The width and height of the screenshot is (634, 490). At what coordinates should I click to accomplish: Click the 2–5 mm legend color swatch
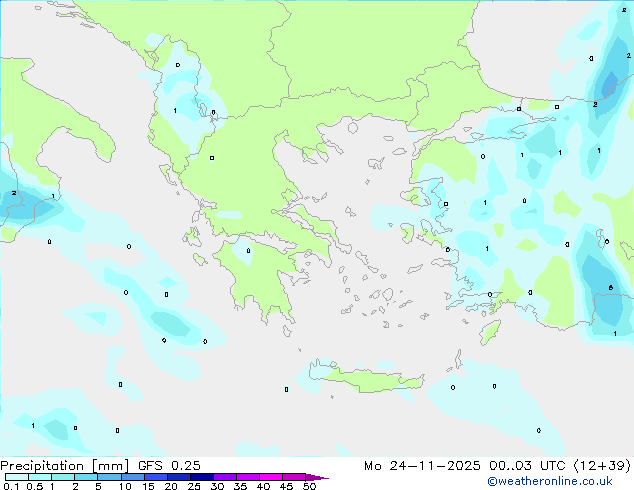[86, 477]
